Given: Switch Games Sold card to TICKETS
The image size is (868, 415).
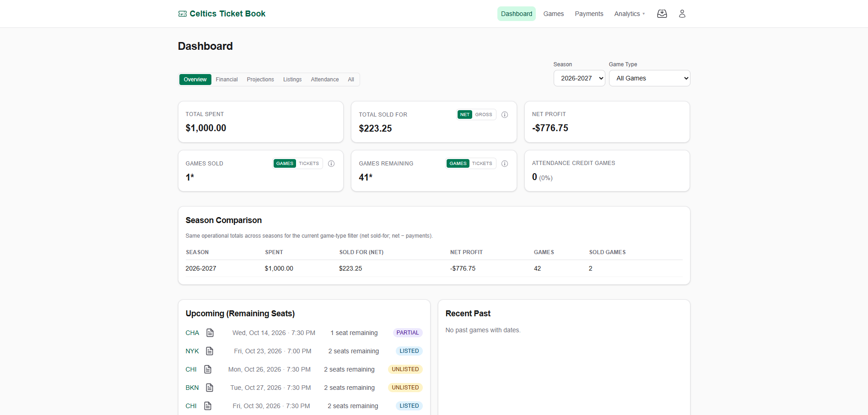Looking at the screenshot, I should pos(309,164).
